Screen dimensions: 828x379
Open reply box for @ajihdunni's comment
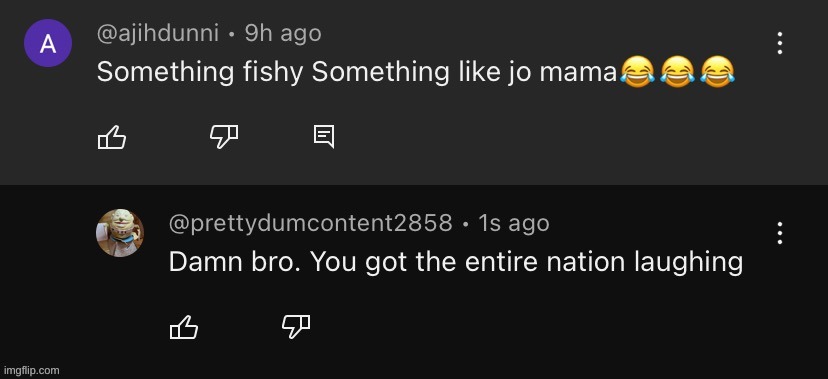coord(324,137)
